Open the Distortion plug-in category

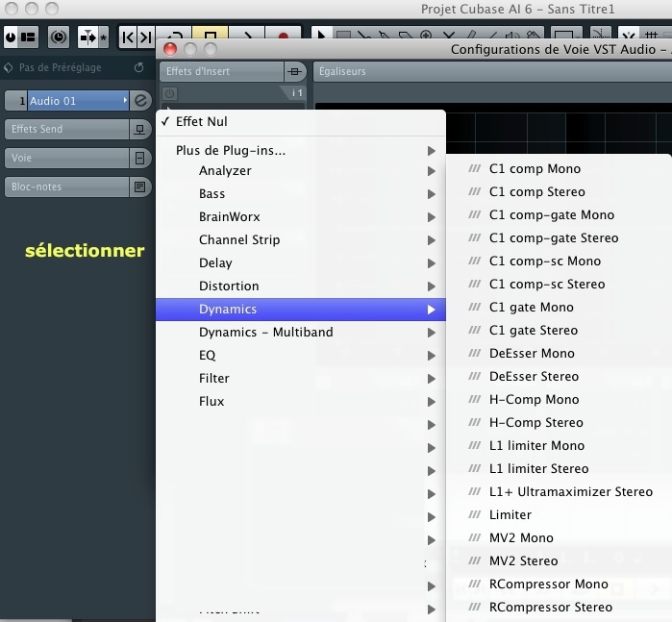(300, 286)
